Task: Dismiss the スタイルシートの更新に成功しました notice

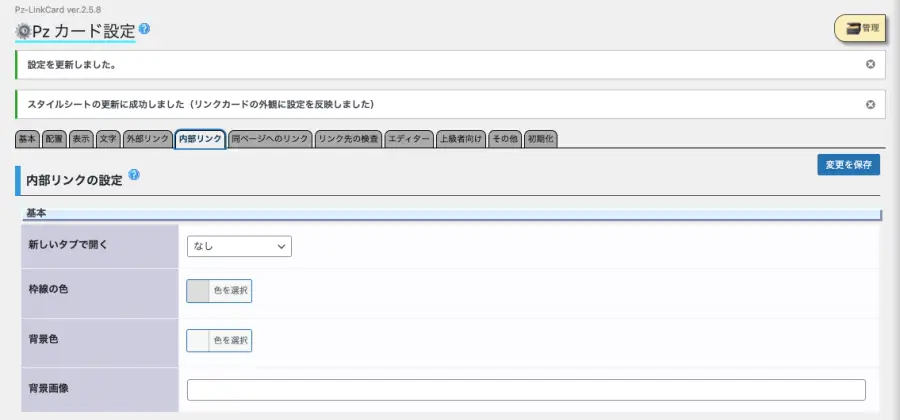Action: coord(870,104)
